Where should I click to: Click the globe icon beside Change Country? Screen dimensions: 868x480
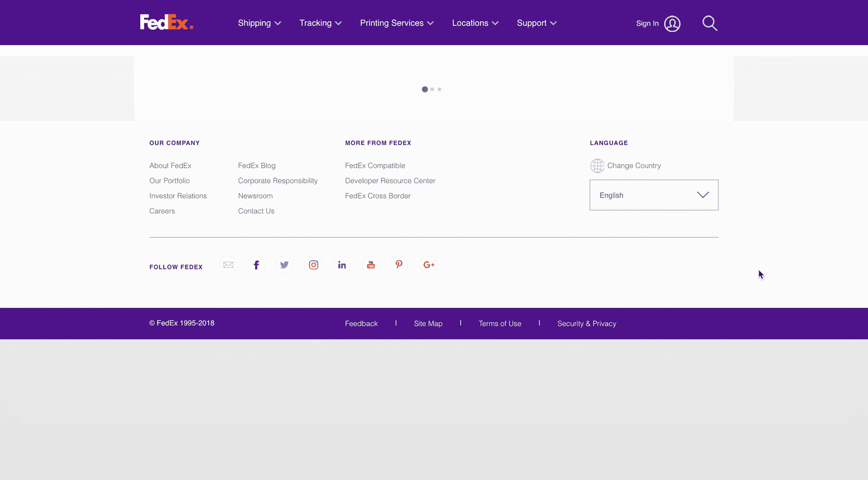(597, 166)
